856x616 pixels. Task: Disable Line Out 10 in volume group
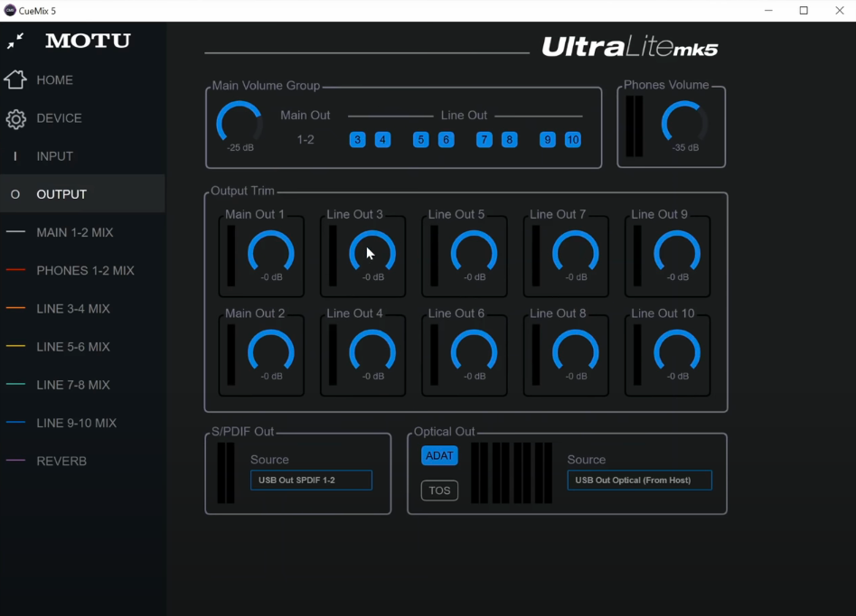tap(573, 140)
